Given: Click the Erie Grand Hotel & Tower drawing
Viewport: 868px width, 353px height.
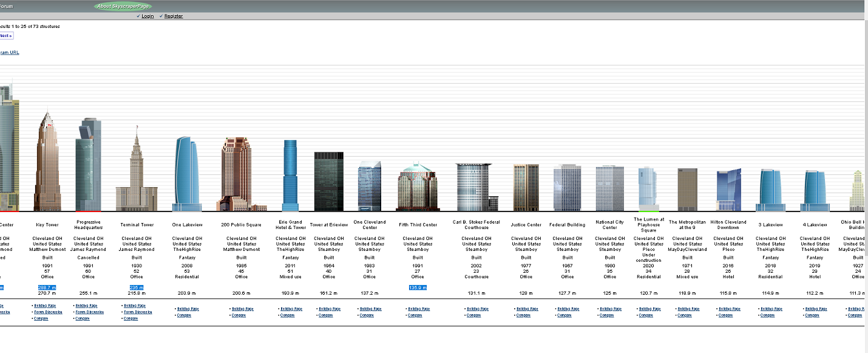Looking at the screenshot, I should (x=290, y=176).
